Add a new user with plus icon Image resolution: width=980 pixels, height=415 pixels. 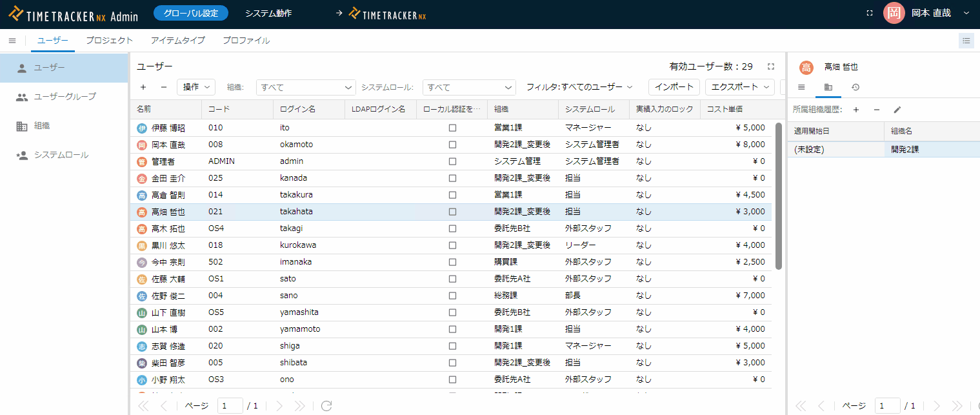[x=143, y=87]
